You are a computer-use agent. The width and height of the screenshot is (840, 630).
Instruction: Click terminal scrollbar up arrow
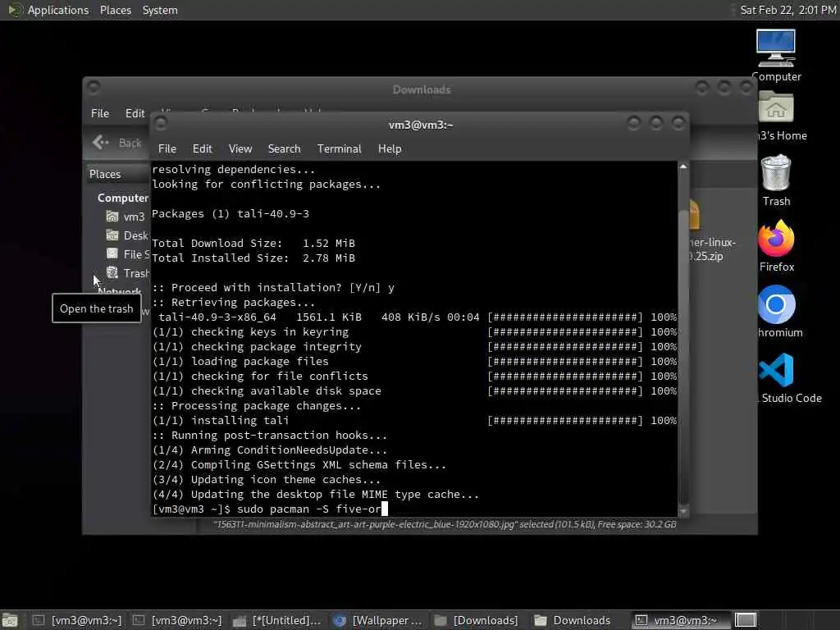(683, 167)
